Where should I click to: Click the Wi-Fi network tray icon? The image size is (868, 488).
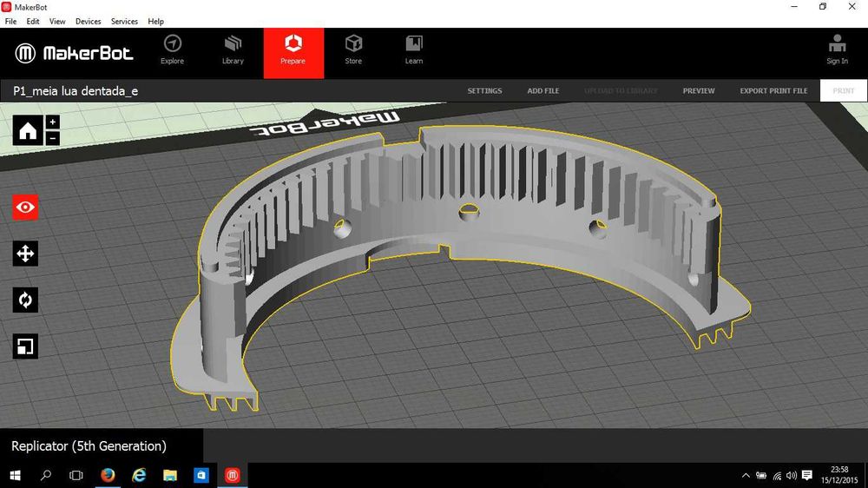(x=777, y=475)
